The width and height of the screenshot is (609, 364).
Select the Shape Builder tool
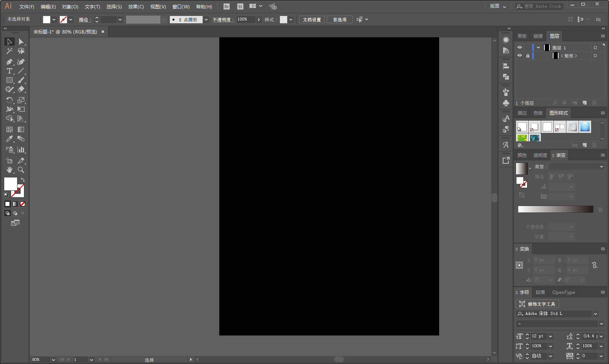pyautogui.click(x=10, y=118)
